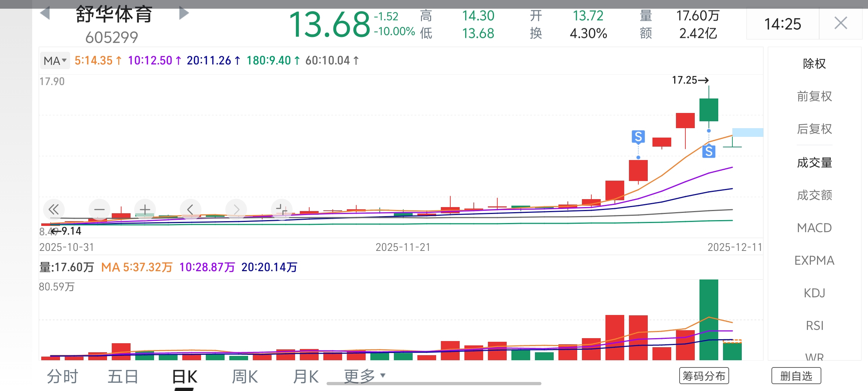Viewport: 868px width, 391px height.
Task: Toggle the crosshair cursor icon
Action: click(x=281, y=209)
